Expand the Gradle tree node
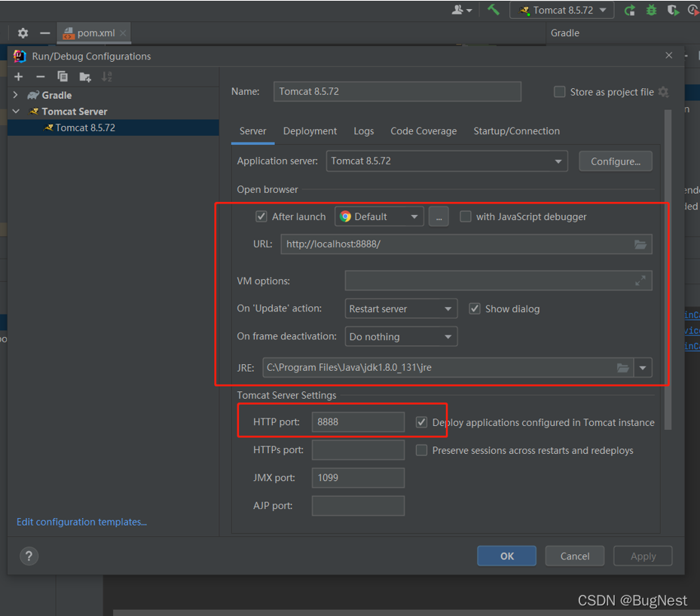Screen dimensions: 700x616 16,95
